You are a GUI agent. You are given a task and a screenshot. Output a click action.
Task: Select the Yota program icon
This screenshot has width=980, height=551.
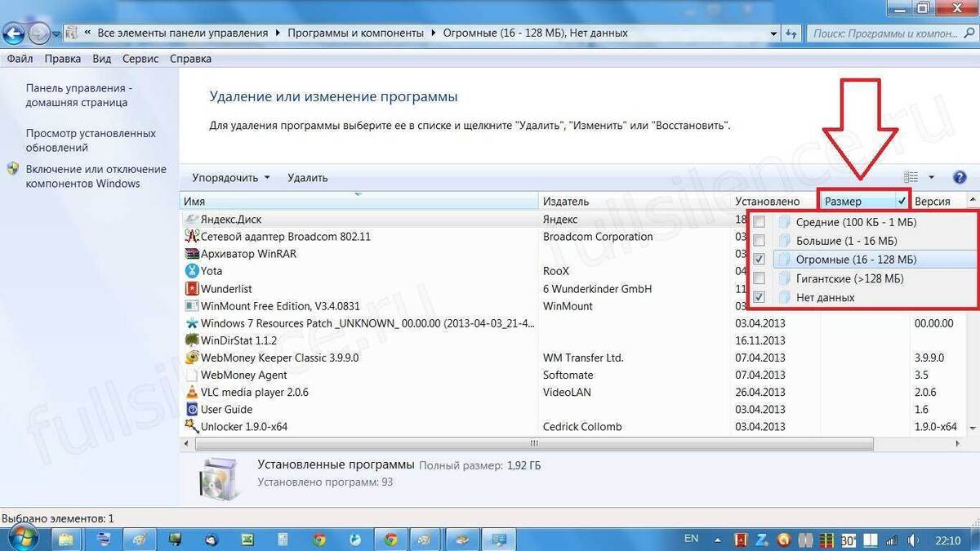coord(192,271)
